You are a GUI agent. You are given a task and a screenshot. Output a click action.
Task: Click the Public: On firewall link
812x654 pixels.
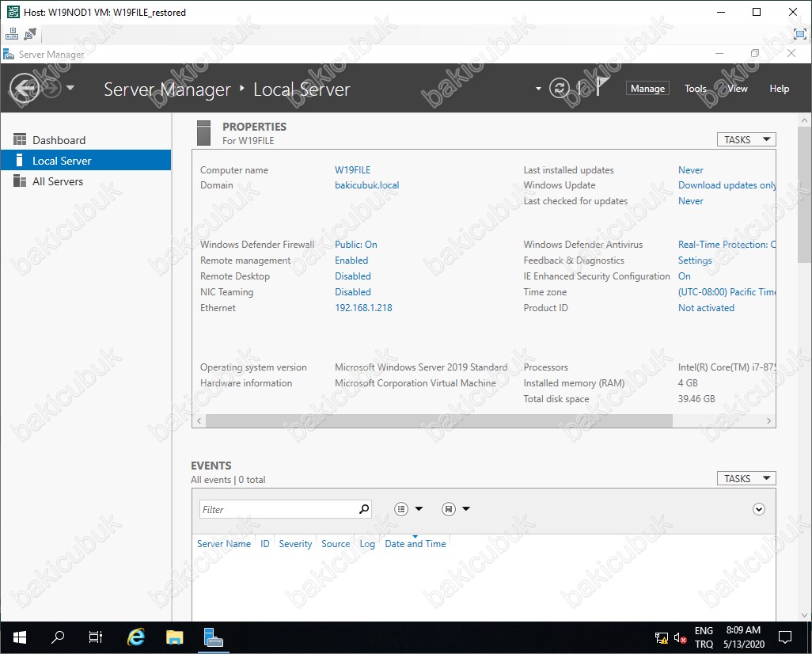356,245
